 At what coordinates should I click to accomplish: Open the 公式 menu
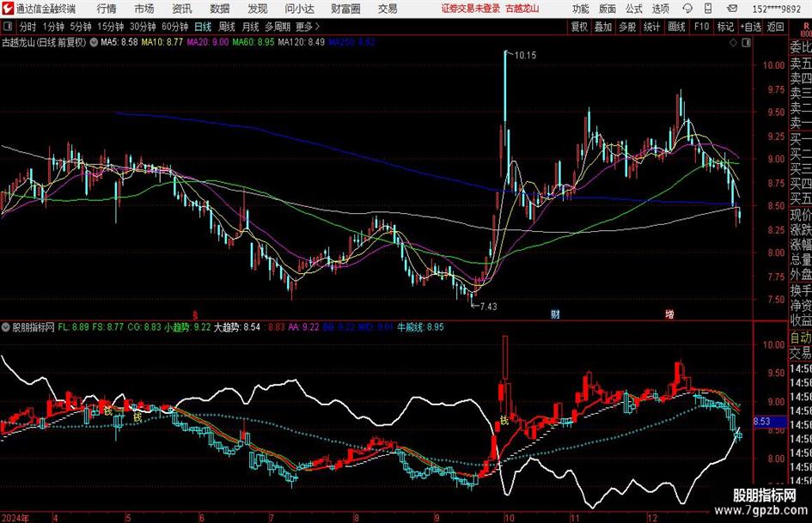pos(634,9)
